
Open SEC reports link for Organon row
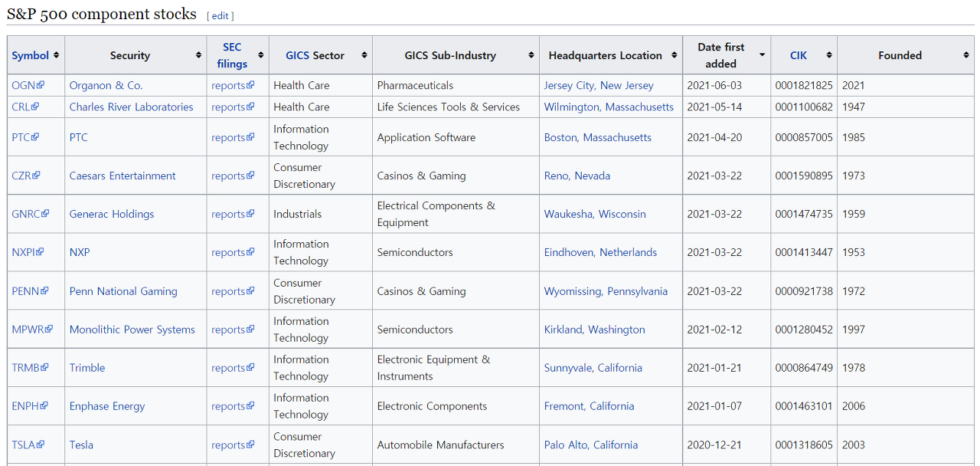(233, 85)
